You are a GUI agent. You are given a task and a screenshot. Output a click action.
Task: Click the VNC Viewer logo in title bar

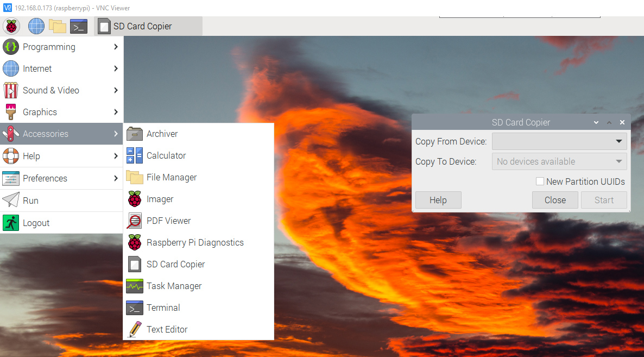pyautogui.click(x=7, y=8)
